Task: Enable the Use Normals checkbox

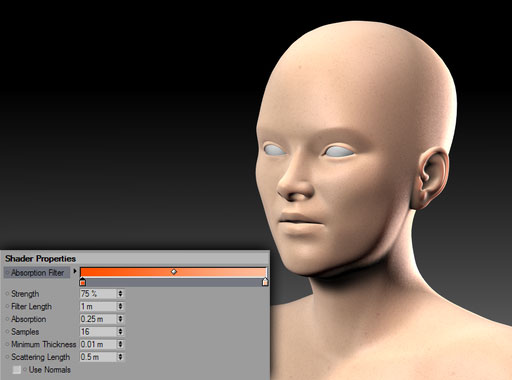Action: 16,370
